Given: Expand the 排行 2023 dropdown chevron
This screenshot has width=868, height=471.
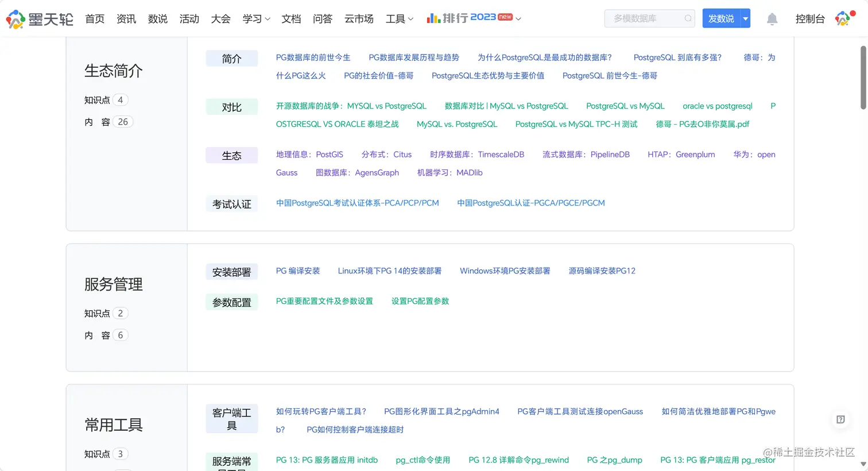Looking at the screenshot, I should click(518, 19).
